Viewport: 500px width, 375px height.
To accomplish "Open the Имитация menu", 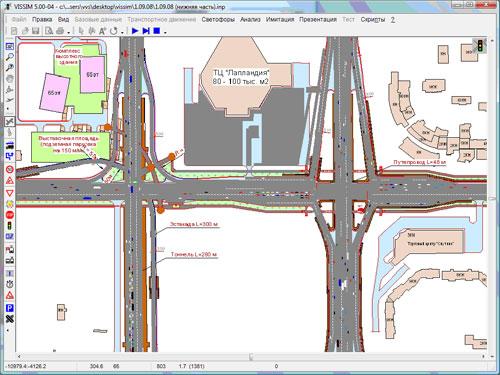I will click(x=280, y=19).
